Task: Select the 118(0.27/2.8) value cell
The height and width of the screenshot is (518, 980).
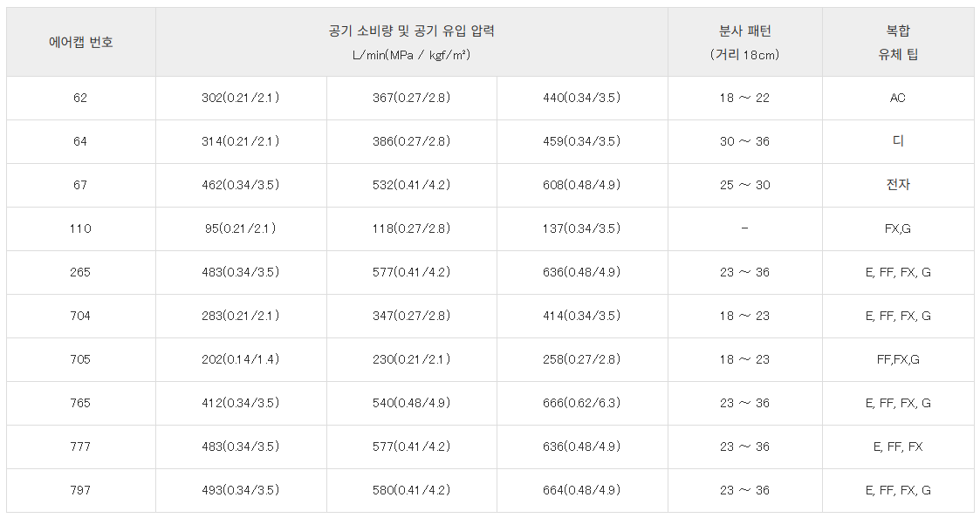Action: point(411,228)
